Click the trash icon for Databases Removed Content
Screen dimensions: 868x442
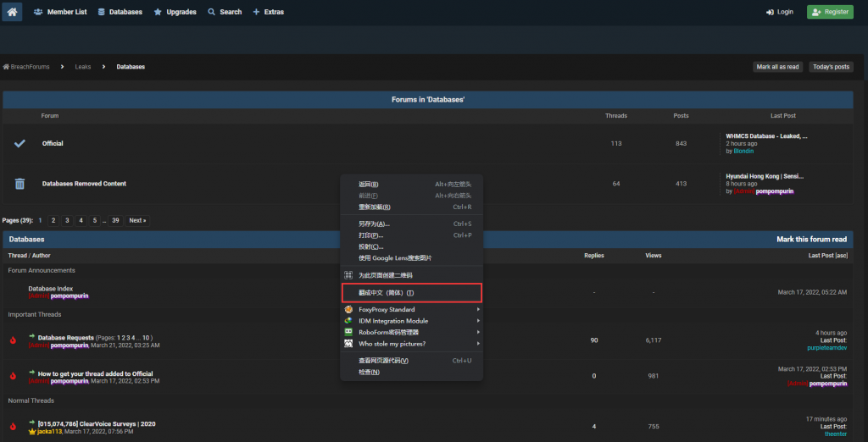[x=19, y=184]
